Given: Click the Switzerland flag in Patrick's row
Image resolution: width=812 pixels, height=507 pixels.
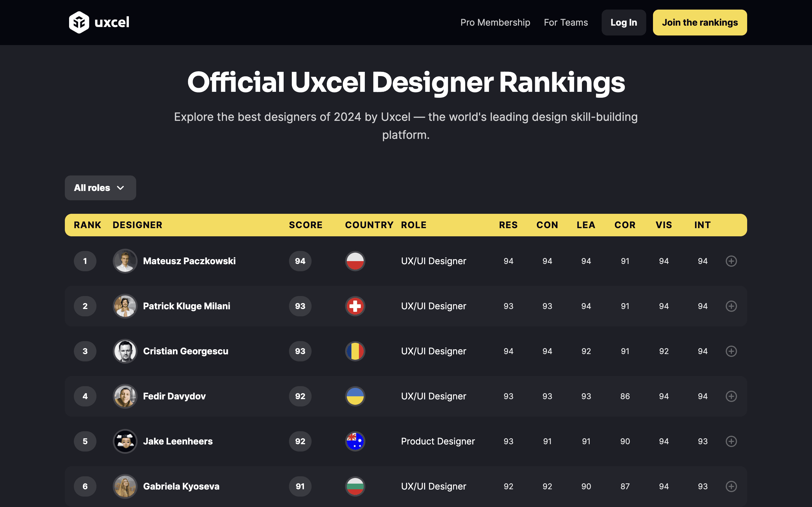Looking at the screenshot, I should click(x=355, y=306).
